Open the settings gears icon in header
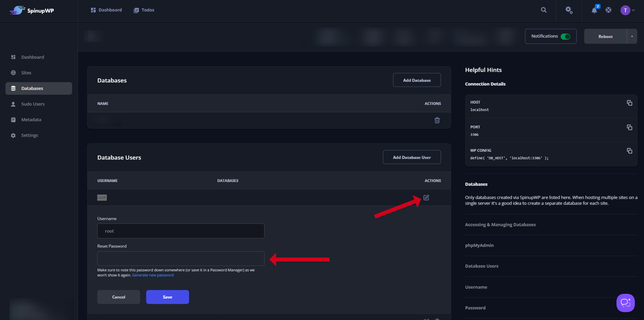This screenshot has width=644, height=320. pyautogui.click(x=569, y=10)
